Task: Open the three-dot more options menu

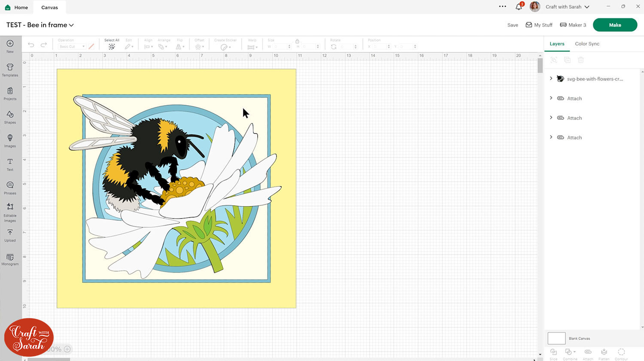Action: [502, 6]
